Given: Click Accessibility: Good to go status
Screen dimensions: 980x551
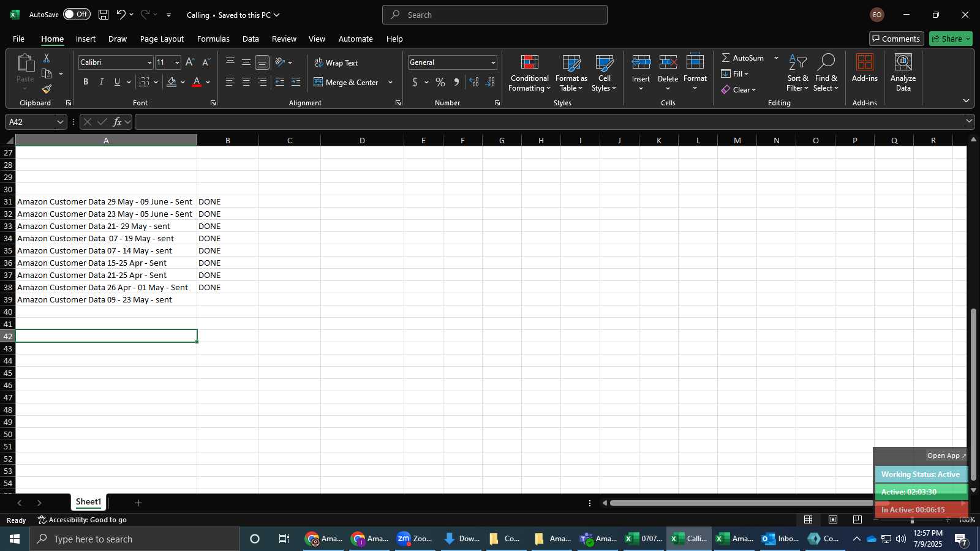Looking at the screenshot, I should (x=82, y=520).
